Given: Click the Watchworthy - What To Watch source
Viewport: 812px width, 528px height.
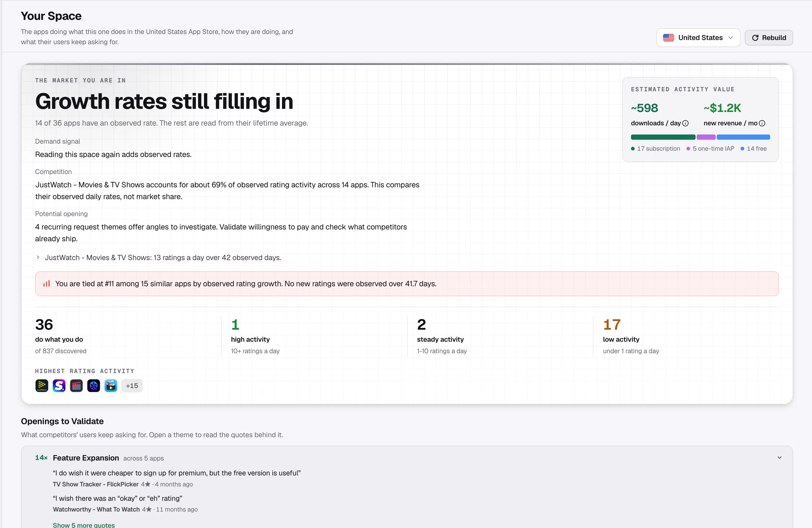Looking at the screenshot, I should click(x=96, y=510).
